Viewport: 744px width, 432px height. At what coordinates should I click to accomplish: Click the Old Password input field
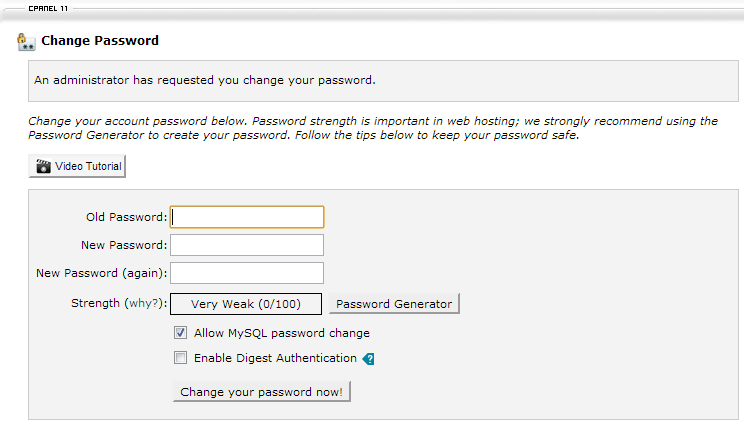tap(247, 217)
